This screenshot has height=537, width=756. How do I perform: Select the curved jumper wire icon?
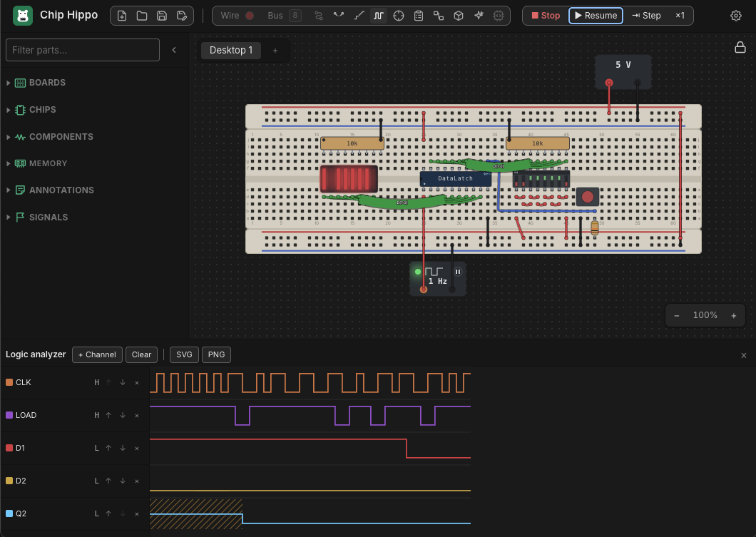click(x=339, y=16)
